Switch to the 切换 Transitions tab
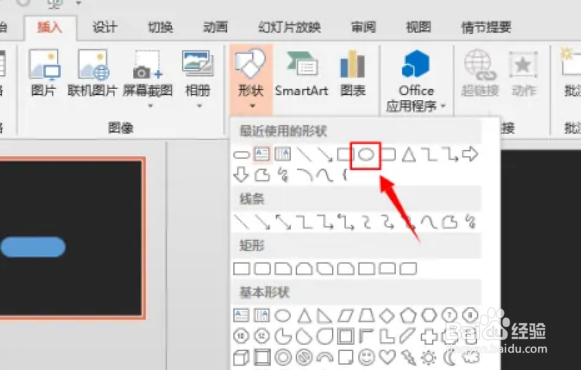 (160, 27)
